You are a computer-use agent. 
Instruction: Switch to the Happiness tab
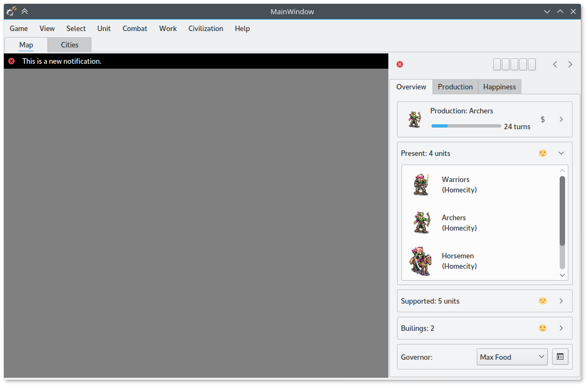(499, 87)
